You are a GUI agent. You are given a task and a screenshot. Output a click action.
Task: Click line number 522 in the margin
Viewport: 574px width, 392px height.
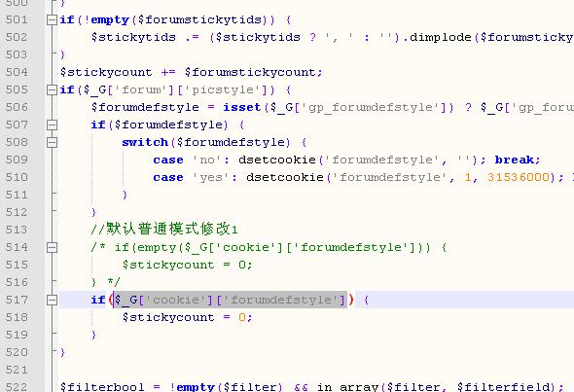point(17,387)
